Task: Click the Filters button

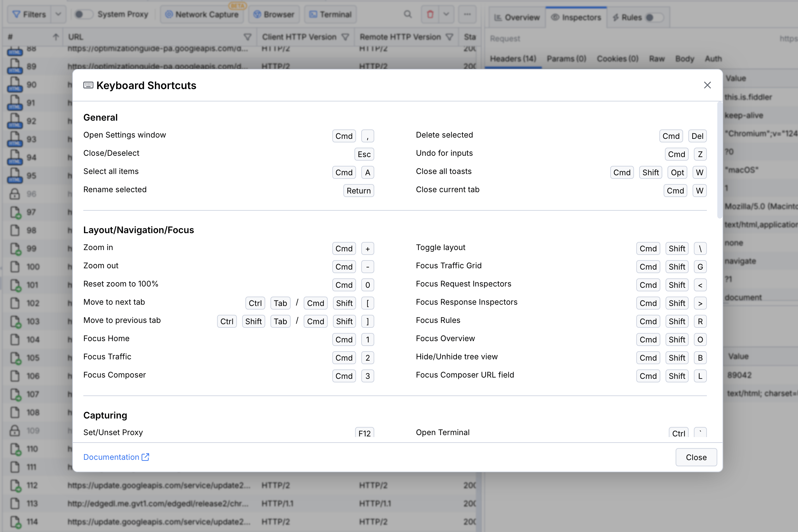Action: tap(29, 14)
